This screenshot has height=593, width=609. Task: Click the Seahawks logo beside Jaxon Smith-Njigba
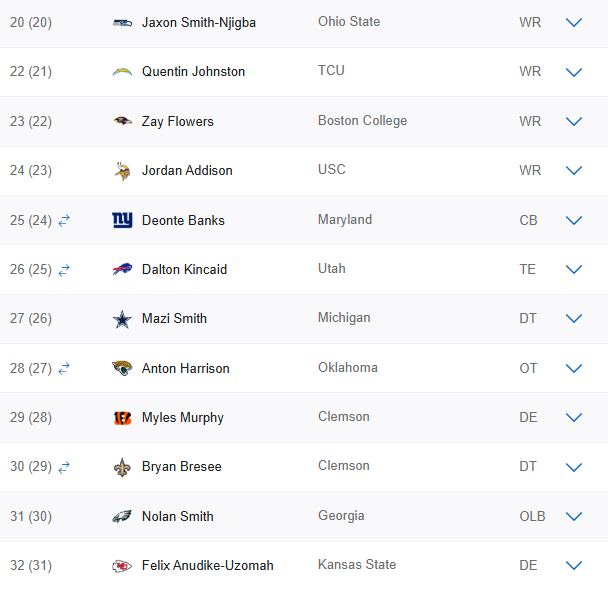click(x=122, y=22)
